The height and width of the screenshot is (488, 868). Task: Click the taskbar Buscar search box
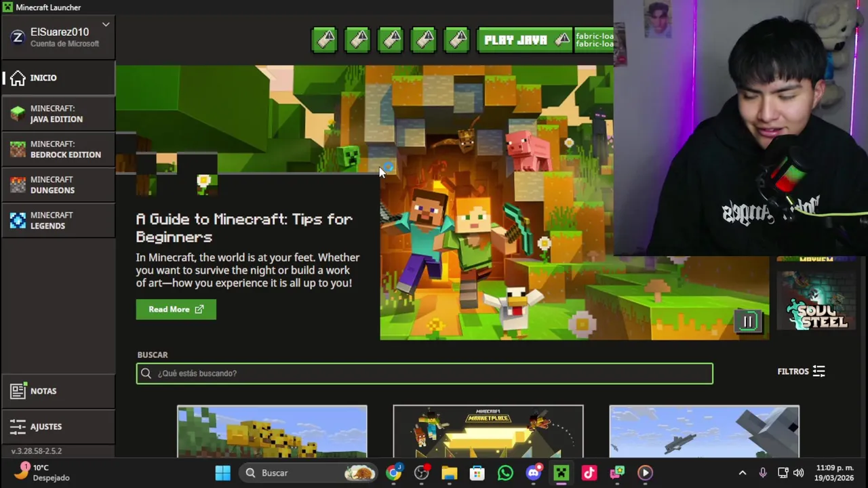[x=309, y=473]
